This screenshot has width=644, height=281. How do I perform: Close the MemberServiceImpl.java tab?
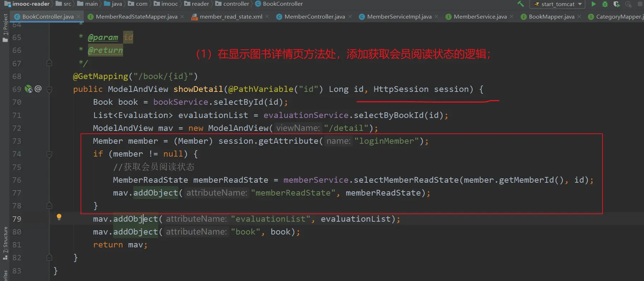436,16
